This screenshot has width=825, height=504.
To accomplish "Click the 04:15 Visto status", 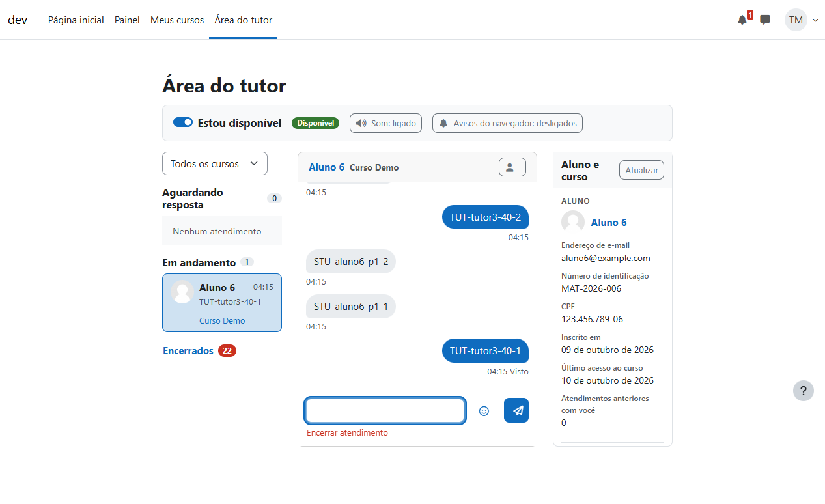I will point(508,371).
